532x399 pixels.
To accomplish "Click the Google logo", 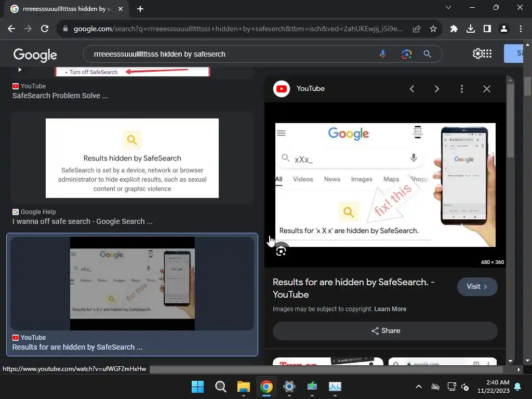I will (x=35, y=55).
